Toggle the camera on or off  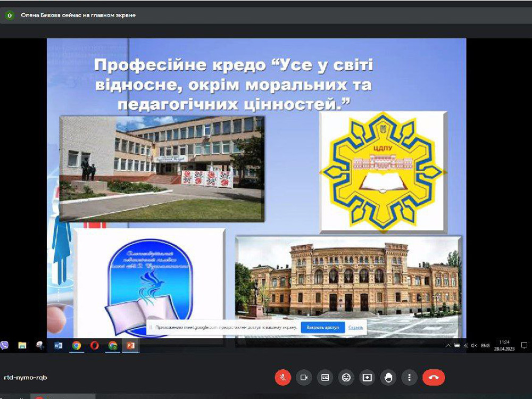tap(304, 377)
